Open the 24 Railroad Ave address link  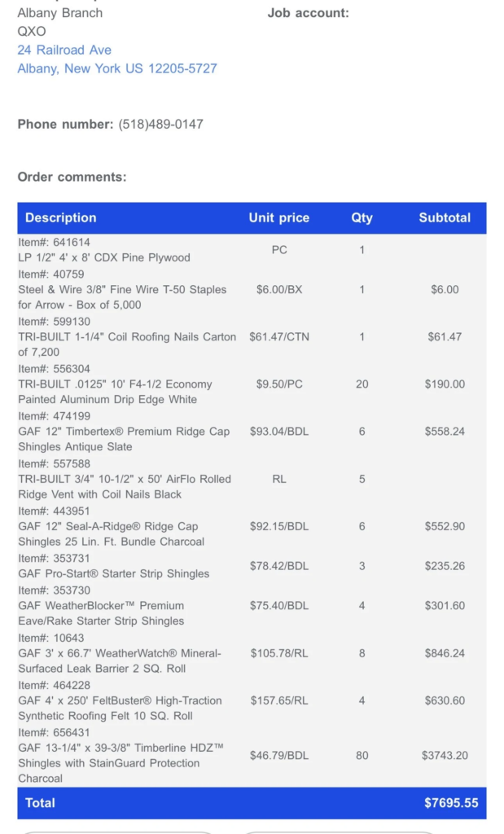point(64,50)
